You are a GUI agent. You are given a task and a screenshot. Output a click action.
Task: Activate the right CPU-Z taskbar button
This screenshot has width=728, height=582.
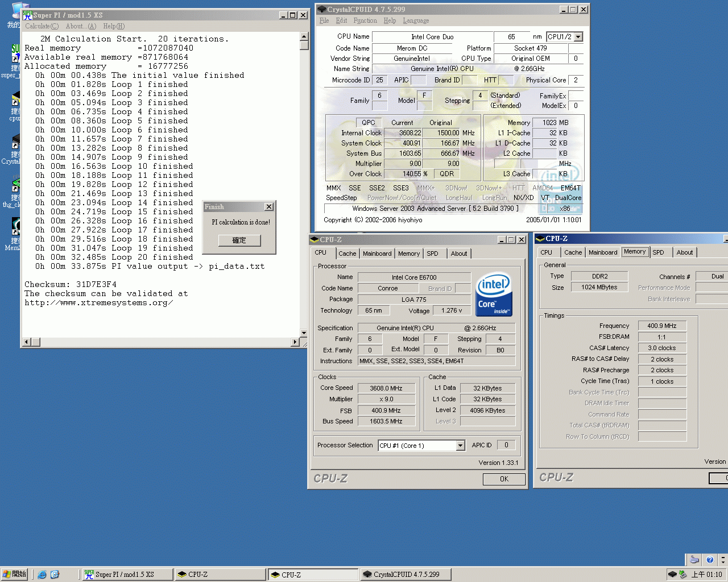[x=313, y=575]
